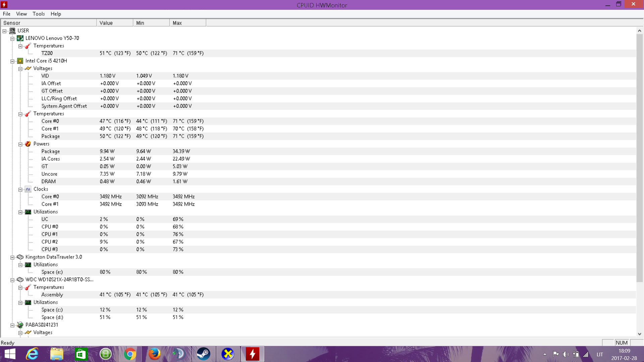This screenshot has height=362, width=644.
Task: Click the WDC Utilizations graph icon
Action: click(28, 302)
